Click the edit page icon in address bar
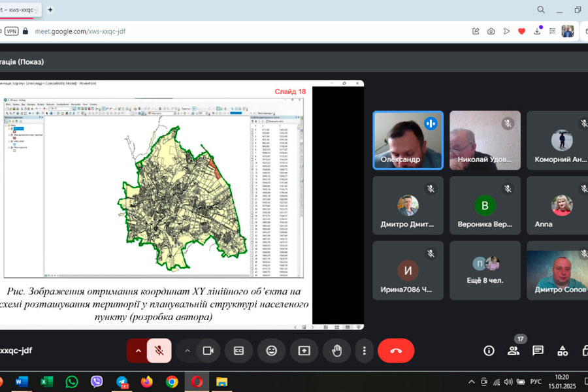Image resolution: width=588 pixels, height=392 pixels. 476,31
